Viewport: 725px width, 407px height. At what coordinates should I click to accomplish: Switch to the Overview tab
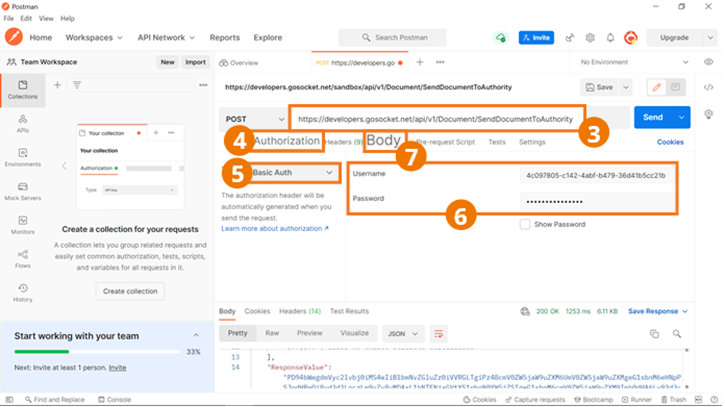click(239, 62)
